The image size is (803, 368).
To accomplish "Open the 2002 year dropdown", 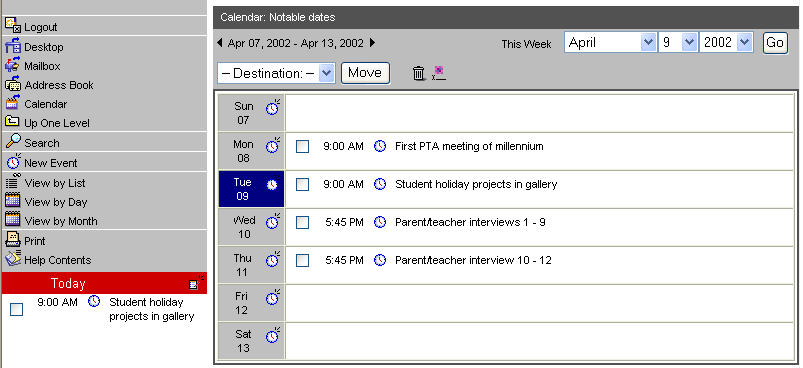I will pyautogui.click(x=726, y=42).
